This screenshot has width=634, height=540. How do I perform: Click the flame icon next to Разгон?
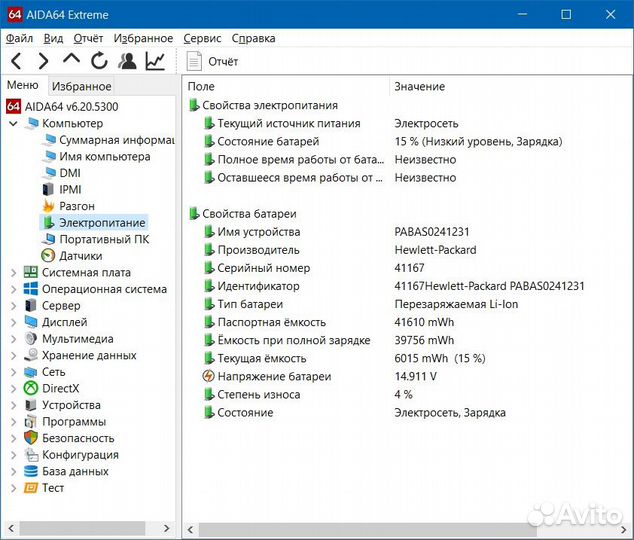pyautogui.click(x=49, y=206)
